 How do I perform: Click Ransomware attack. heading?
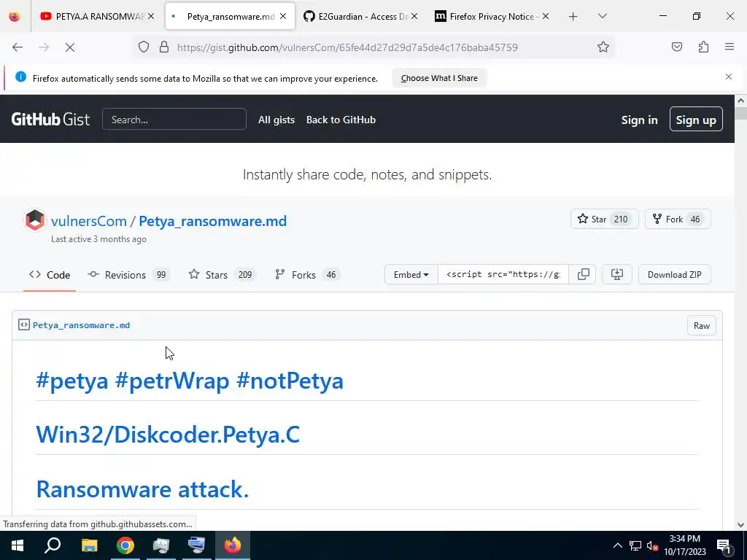142,489
